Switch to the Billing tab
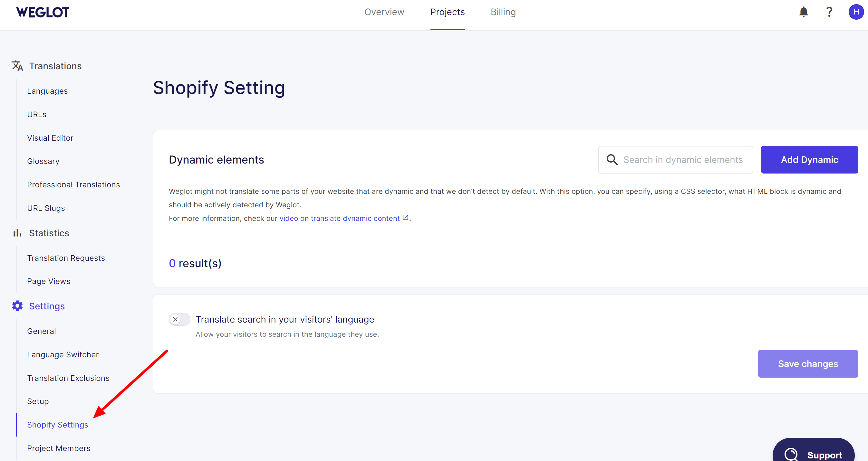Viewport: 868px width, 461px height. (503, 12)
